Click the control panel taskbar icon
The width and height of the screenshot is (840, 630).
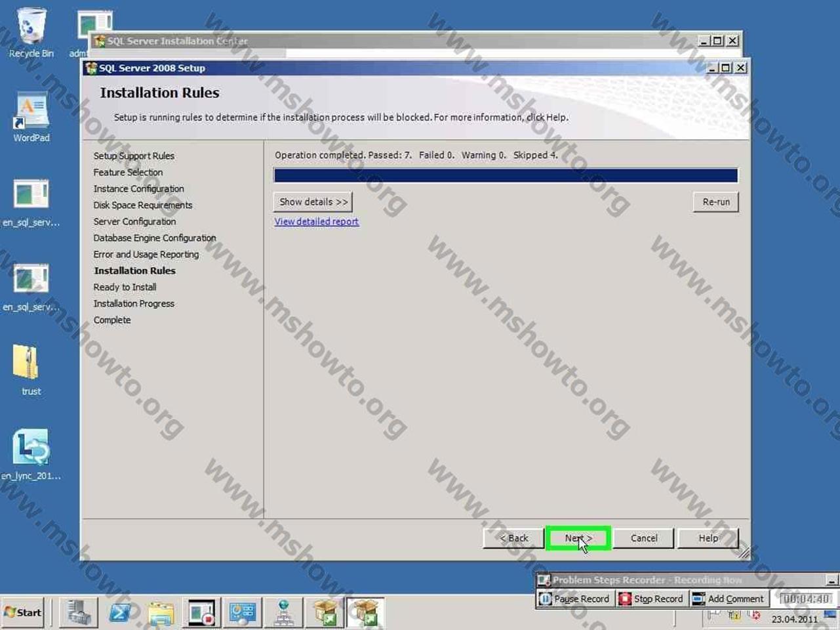tap(243, 613)
